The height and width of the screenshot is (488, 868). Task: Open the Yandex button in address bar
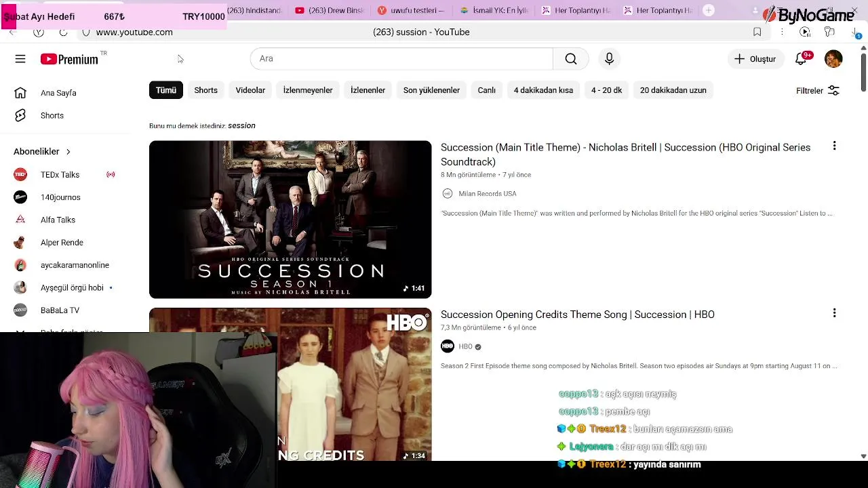(x=39, y=32)
